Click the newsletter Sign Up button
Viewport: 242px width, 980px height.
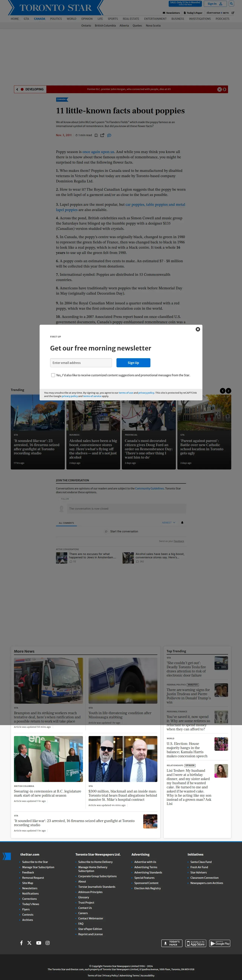(133, 363)
